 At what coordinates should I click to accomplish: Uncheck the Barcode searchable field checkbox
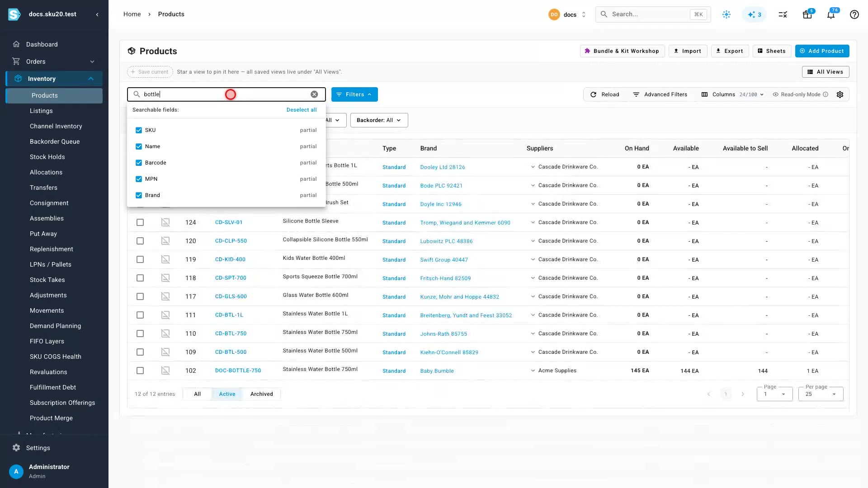139,163
